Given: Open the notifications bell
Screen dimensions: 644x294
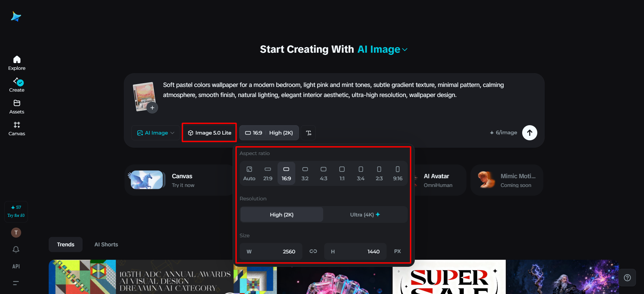Looking at the screenshot, I should pos(16,249).
